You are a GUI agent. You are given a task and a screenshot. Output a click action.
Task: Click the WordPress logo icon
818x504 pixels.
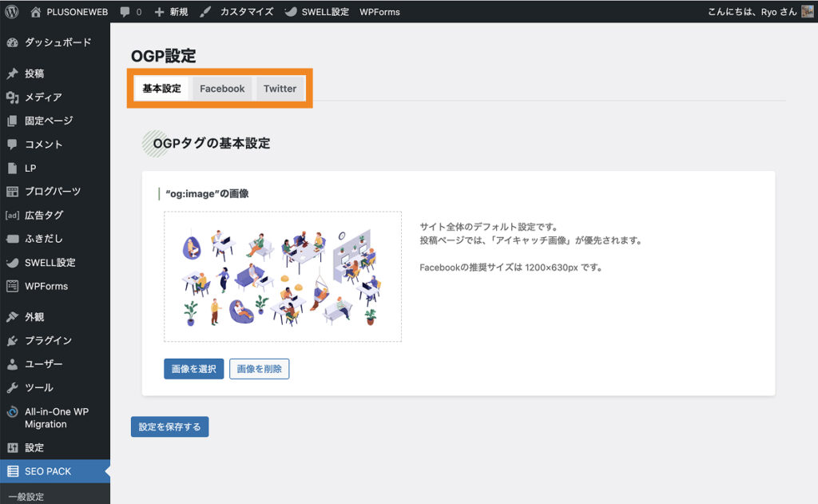tap(11, 12)
